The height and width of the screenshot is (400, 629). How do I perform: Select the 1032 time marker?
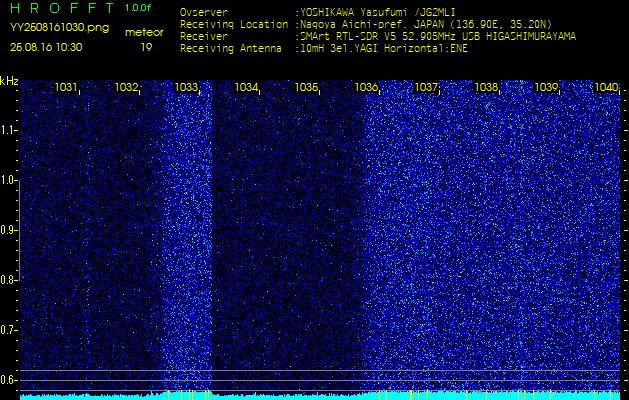click(x=126, y=87)
